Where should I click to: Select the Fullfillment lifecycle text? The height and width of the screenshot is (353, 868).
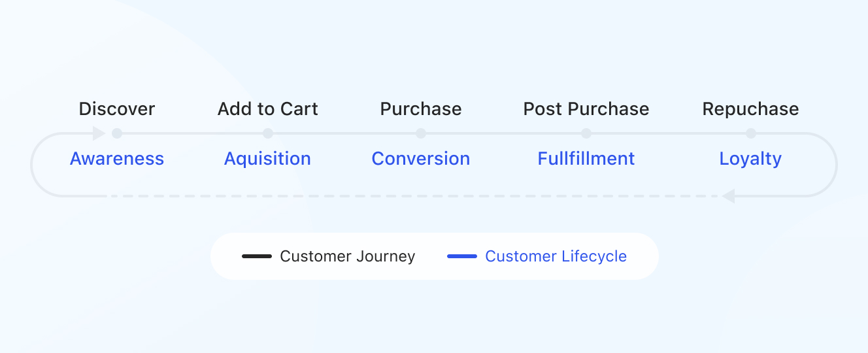pos(586,159)
